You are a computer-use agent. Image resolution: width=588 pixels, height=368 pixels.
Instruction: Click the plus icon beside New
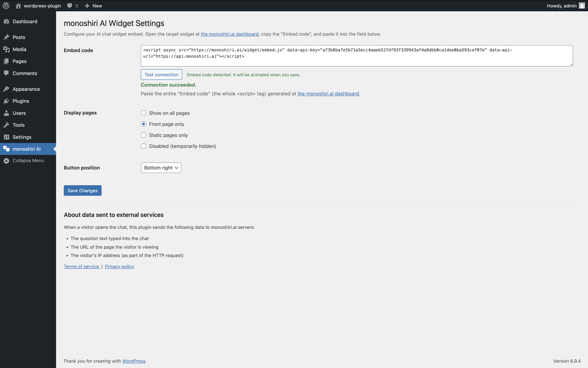point(87,6)
